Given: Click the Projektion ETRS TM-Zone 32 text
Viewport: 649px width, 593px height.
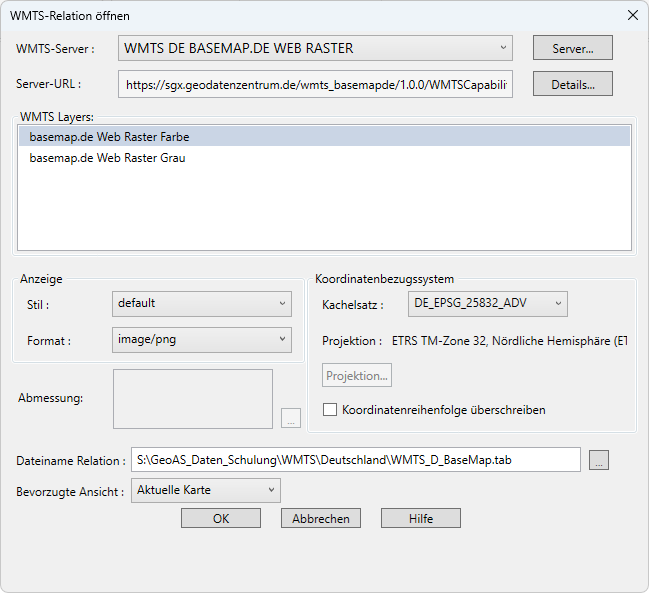Looking at the screenshot, I should (x=509, y=341).
